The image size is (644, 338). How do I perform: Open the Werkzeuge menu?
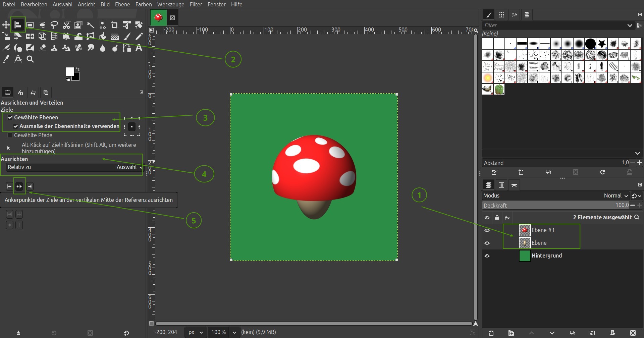pyautogui.click(x=171, y=4)
